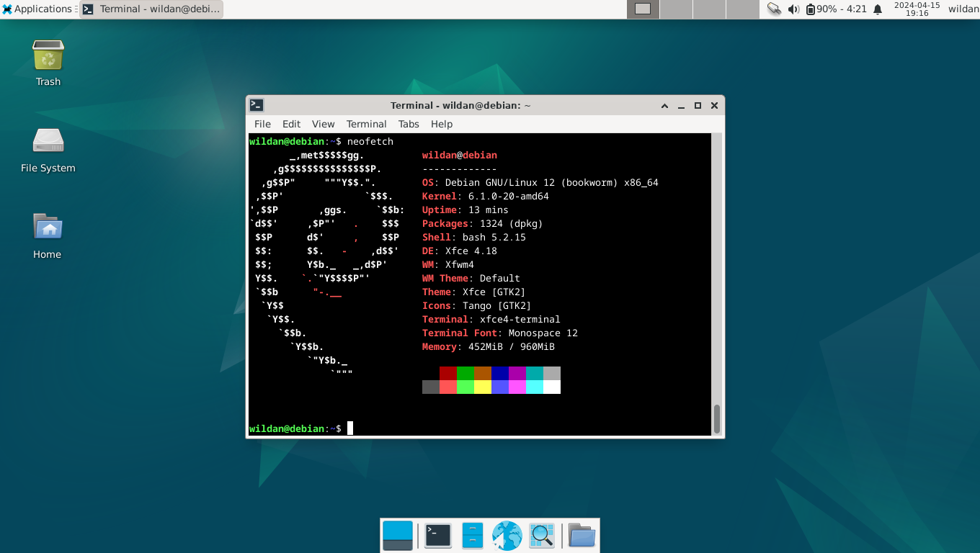Click the volume speaker icon in the tray
The width and height of the screenshot is (980, 553).
pos(793,9)
